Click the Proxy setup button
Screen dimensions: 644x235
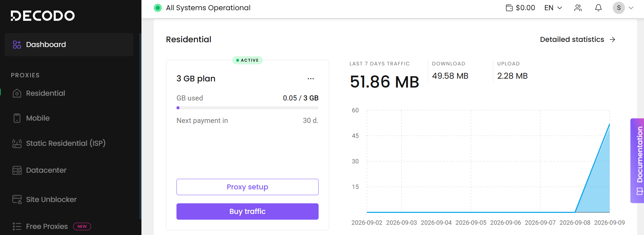pyautogui.click(x=248, y=187)
